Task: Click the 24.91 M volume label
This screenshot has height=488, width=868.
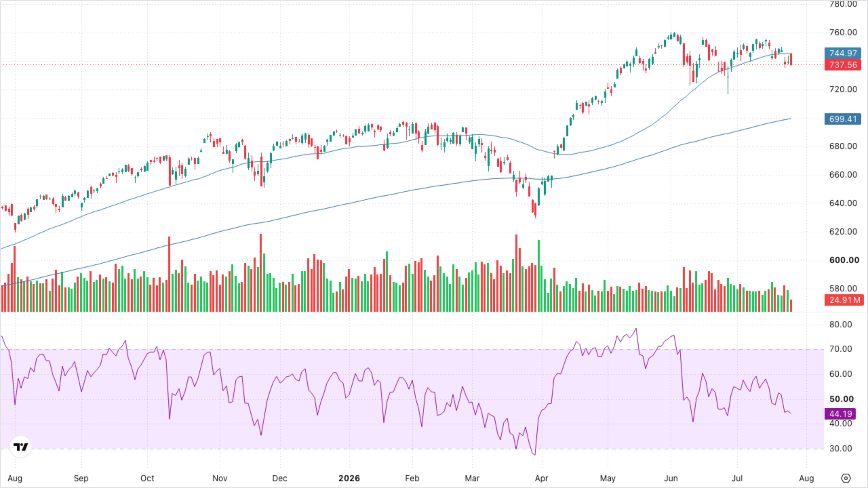Action: (844, 300)
